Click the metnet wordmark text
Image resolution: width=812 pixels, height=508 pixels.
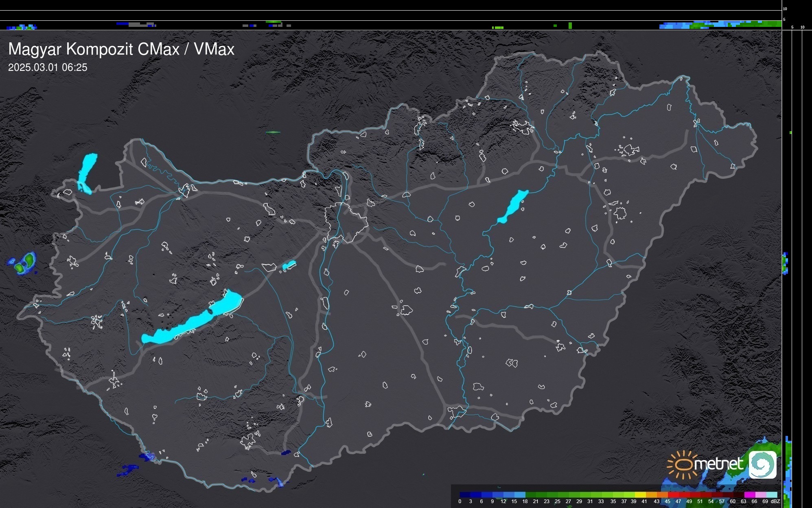tap(718, 464)
